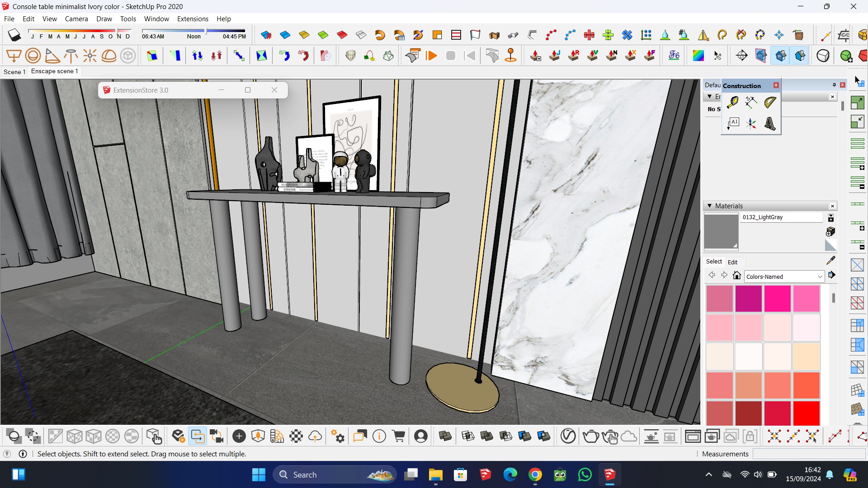Open the V-Ray asset editor

point(568,436)
